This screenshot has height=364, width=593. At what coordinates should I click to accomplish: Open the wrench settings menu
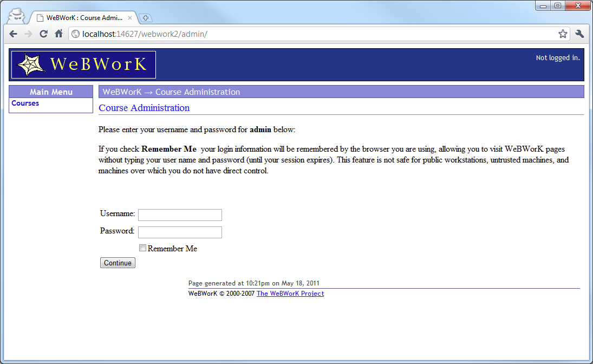(579, 34)
